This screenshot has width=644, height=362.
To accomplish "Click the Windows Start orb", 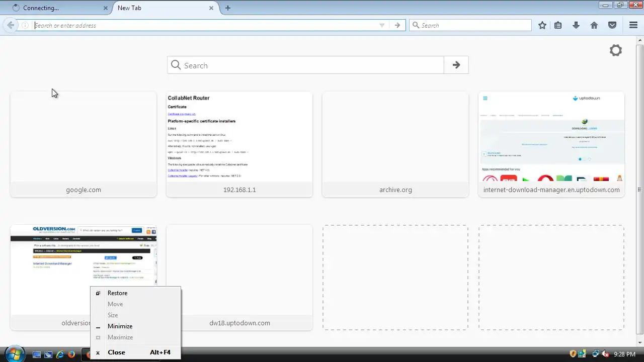I will (14, 353).
